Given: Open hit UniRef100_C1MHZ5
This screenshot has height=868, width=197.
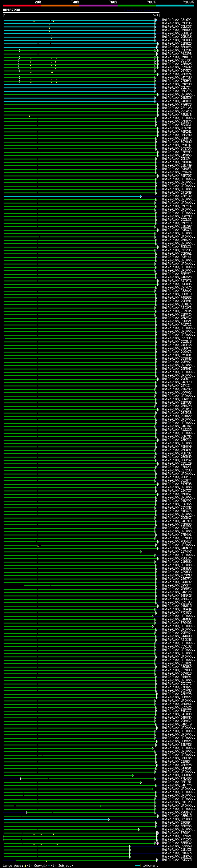Looking at the screenshot, I should [x=176, y=43].
